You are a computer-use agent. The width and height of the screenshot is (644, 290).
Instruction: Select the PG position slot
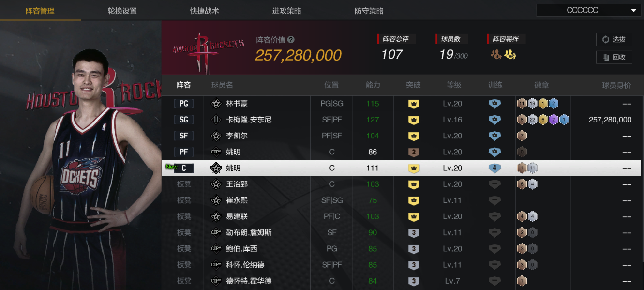[184, 104]
